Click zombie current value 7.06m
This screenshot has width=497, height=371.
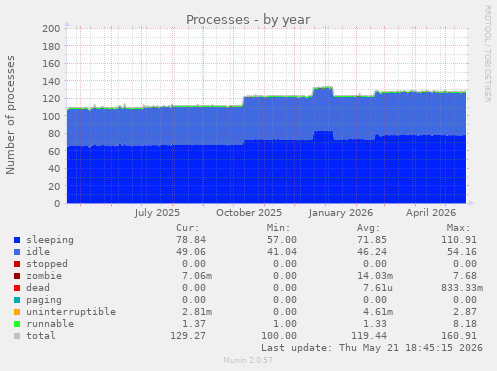[x=197, y=276]
